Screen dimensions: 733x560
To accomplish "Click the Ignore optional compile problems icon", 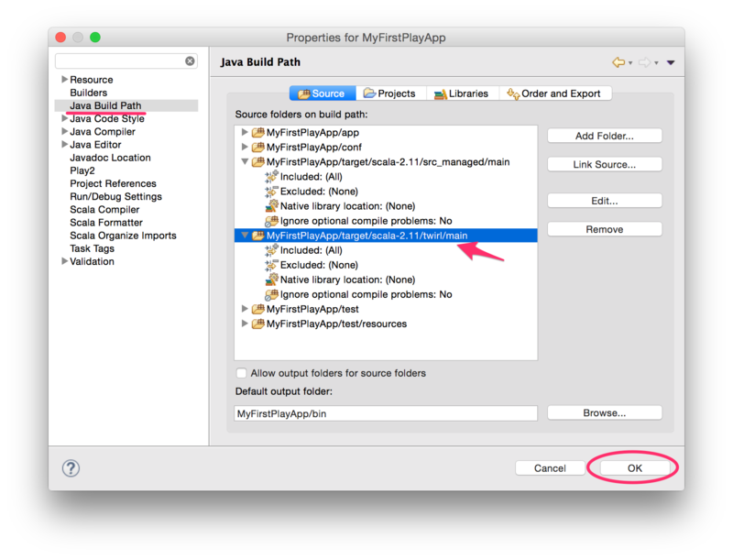I will pos(270,292).
